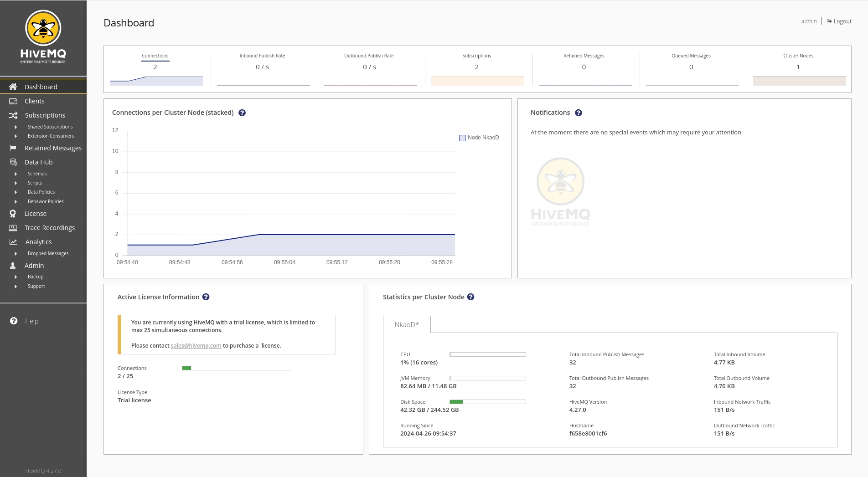
Task: Select the NkaoD* node tab
Action: point(407,325)
